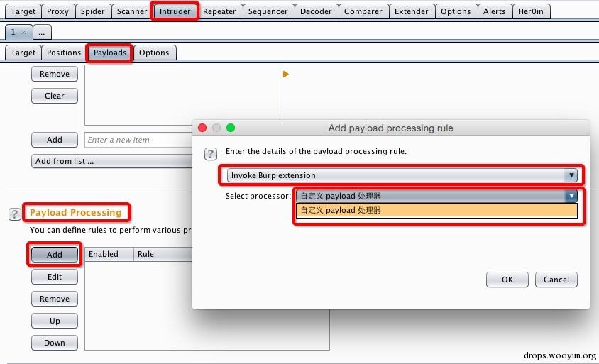Screen dimensions: 599x364
Task: Open a new attack tab with the ... tab
Action: click(42, 33)
